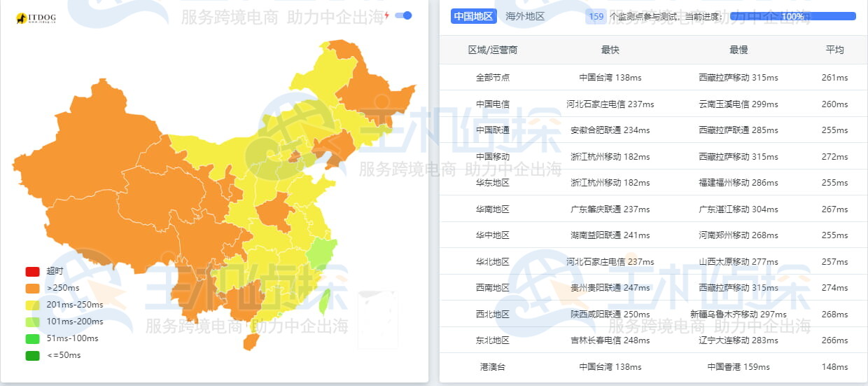This screenshot has width=868, height=386.
Task: Click green Fujian province on the map
Action: pos(321,254)
